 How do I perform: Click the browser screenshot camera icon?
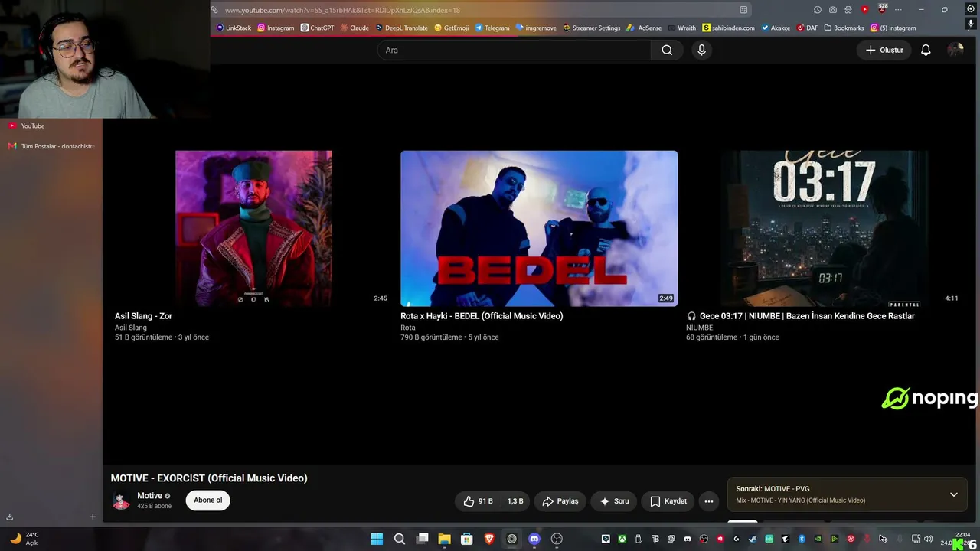(833, 10)
